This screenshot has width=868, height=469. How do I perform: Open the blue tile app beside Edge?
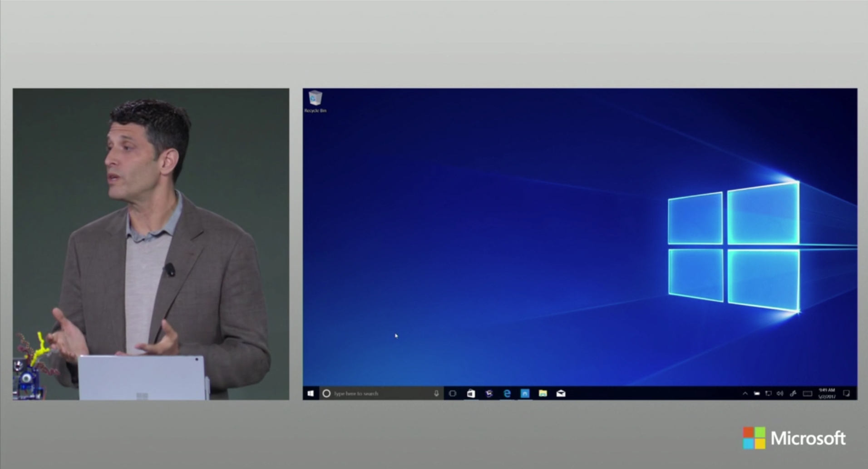(x=525, y=394)
